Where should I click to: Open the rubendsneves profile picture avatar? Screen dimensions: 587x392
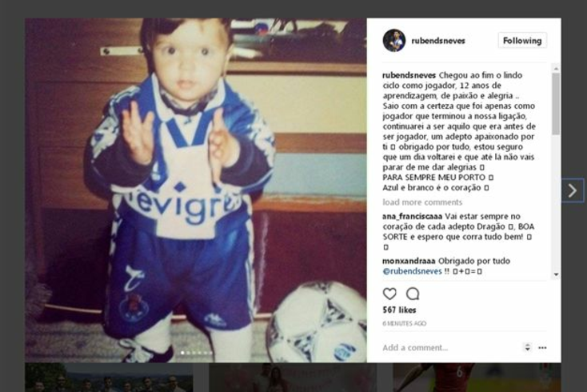(x=394, y=41)
